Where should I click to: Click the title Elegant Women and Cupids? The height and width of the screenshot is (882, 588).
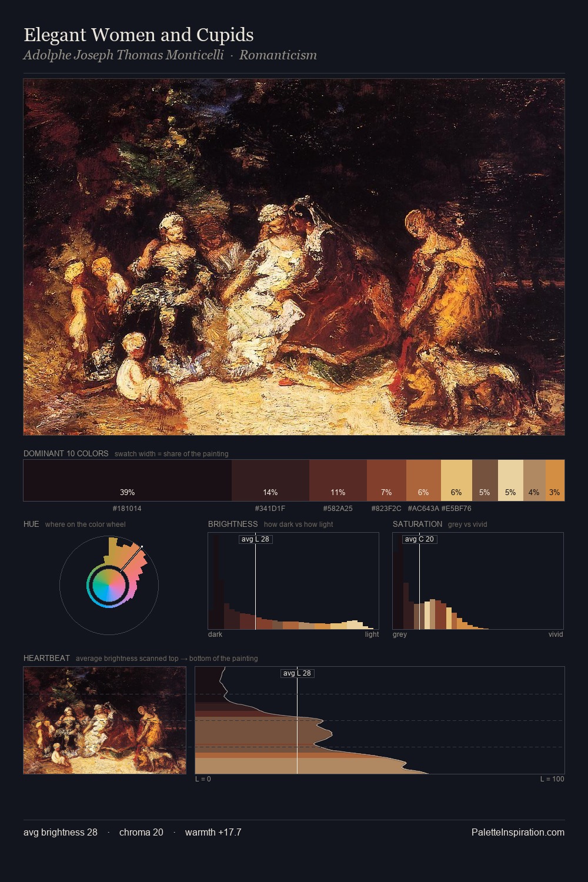139,35
